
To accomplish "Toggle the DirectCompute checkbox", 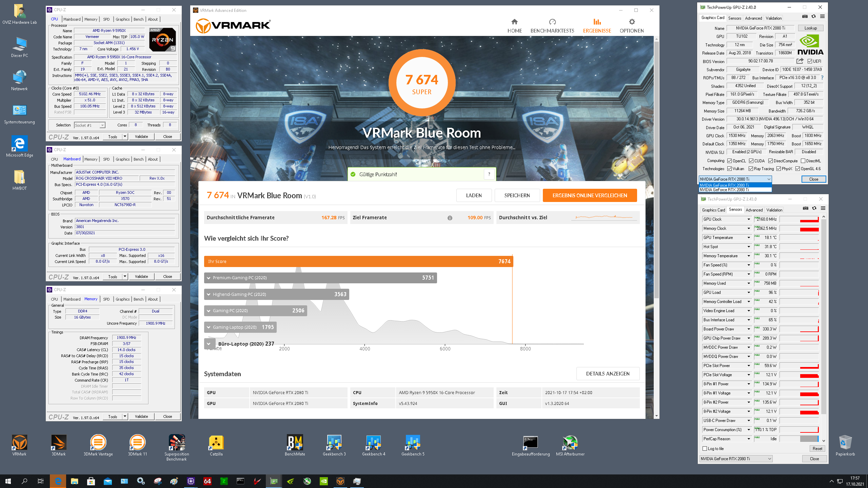I will tap(770, 161).
